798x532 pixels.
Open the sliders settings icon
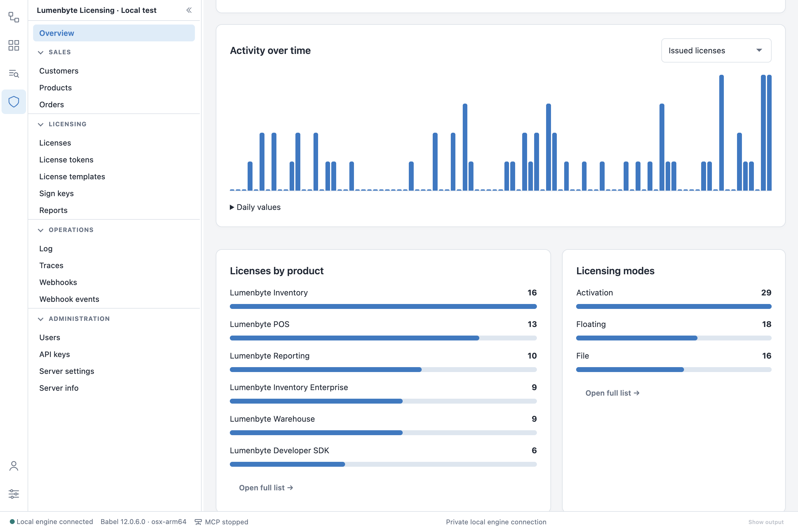click(x=13, y=494)
